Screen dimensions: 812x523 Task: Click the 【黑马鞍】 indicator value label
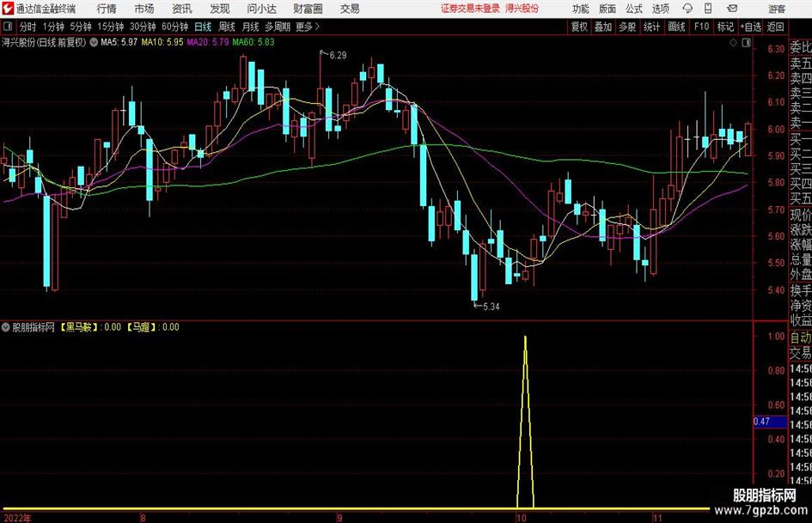tap(89, 327)
